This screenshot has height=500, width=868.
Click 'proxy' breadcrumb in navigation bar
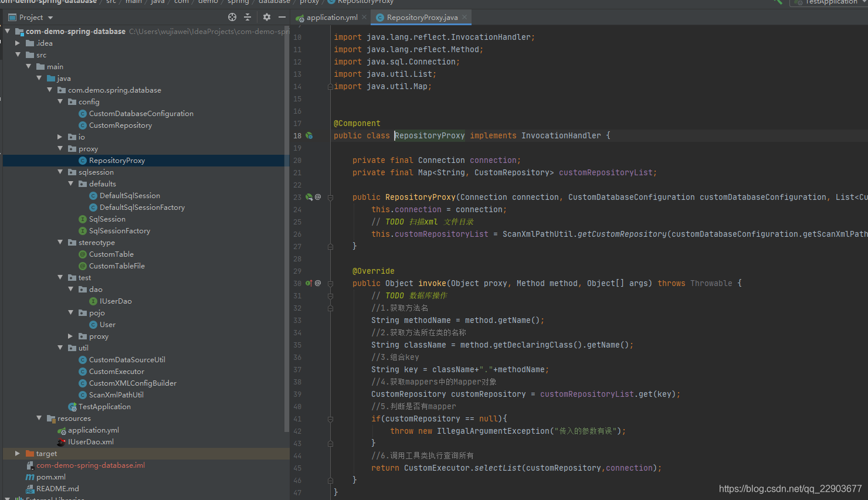point(309,2)
